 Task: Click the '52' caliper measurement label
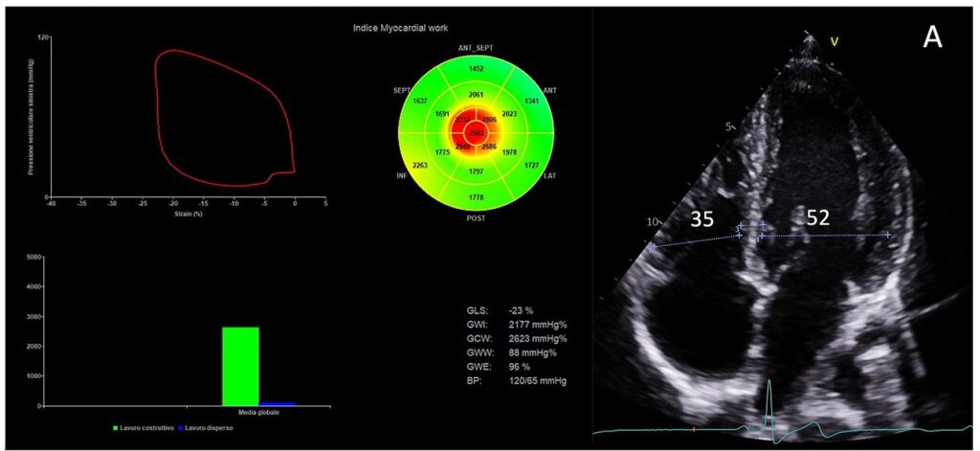coord(816,218)
